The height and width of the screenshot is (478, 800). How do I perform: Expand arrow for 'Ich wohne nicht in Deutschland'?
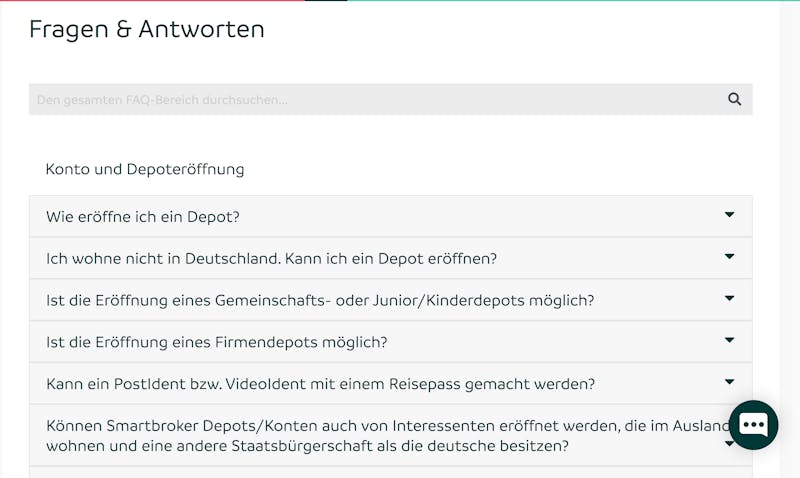[730, 257]
